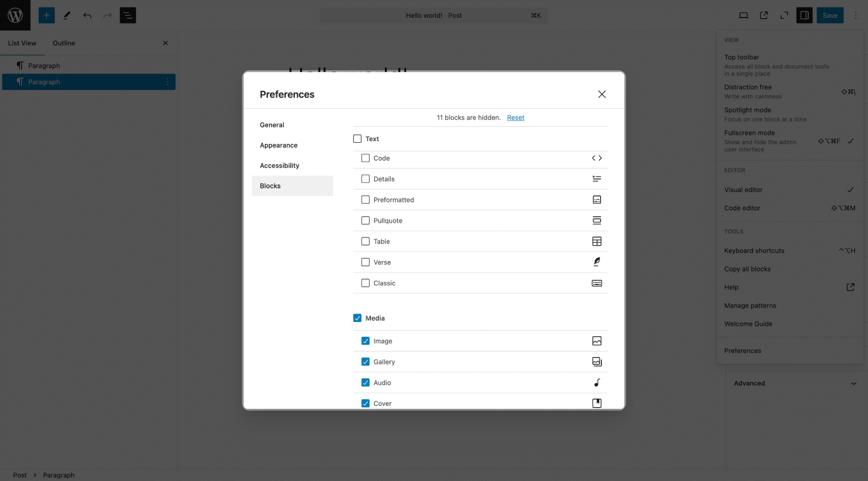Open the Options three-dot menu
The width and height of the screenshot is (868, 481).
[856, 15]
